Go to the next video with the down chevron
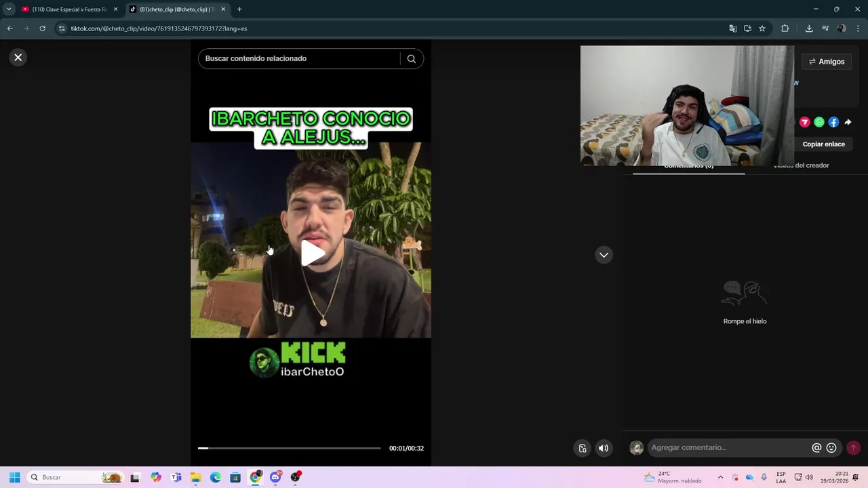The image size is (868, 488). [x=604, y=255]
